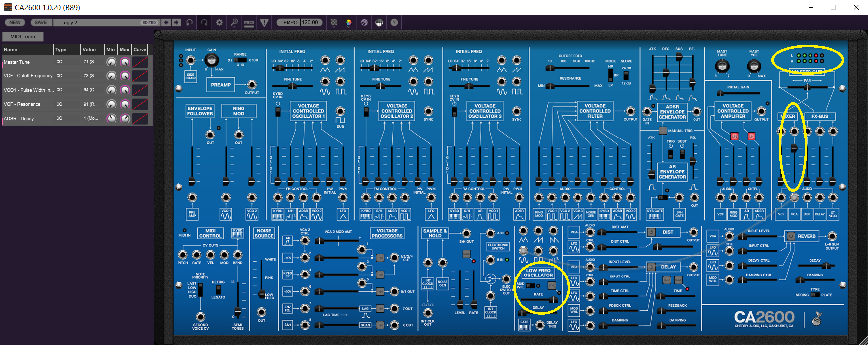Click the preamp OUTPUT jack
Viewport: 868px width, 345px height.
252,84
